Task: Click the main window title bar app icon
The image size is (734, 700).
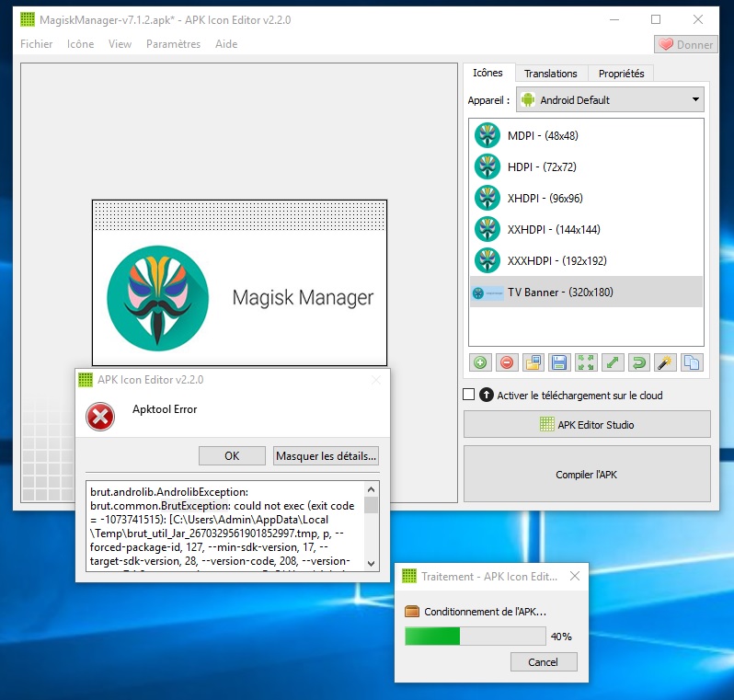Action: [x=28, y=19]
